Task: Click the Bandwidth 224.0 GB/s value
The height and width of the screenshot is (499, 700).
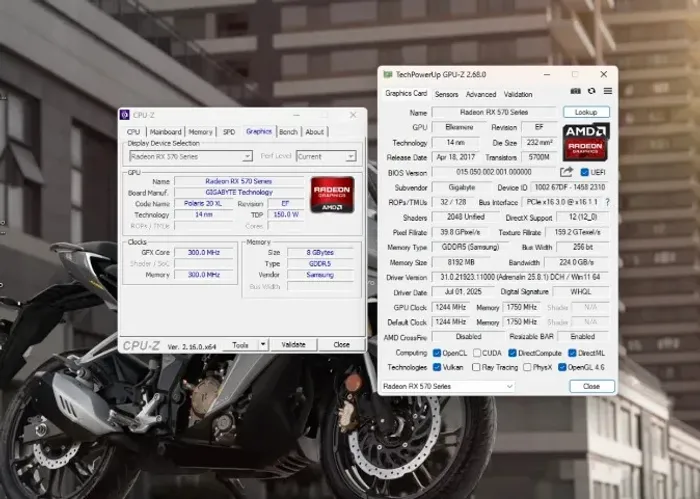Action: 577,262
